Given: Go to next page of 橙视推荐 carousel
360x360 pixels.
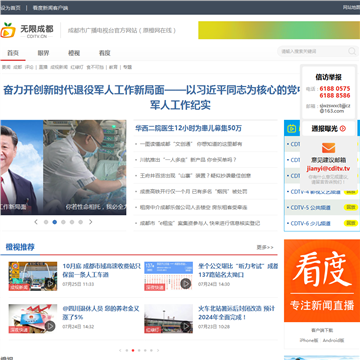Looking at the screenshot, I should [158, 350].
